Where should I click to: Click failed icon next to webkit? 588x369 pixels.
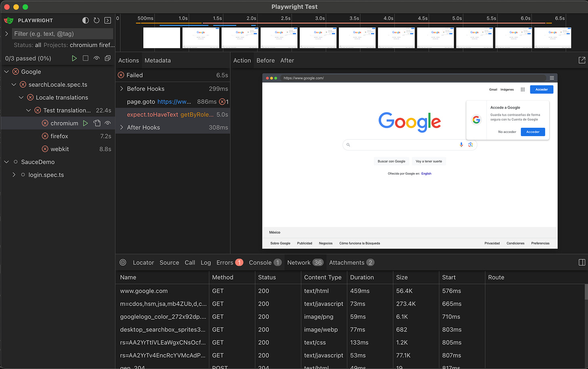[45, 149]
